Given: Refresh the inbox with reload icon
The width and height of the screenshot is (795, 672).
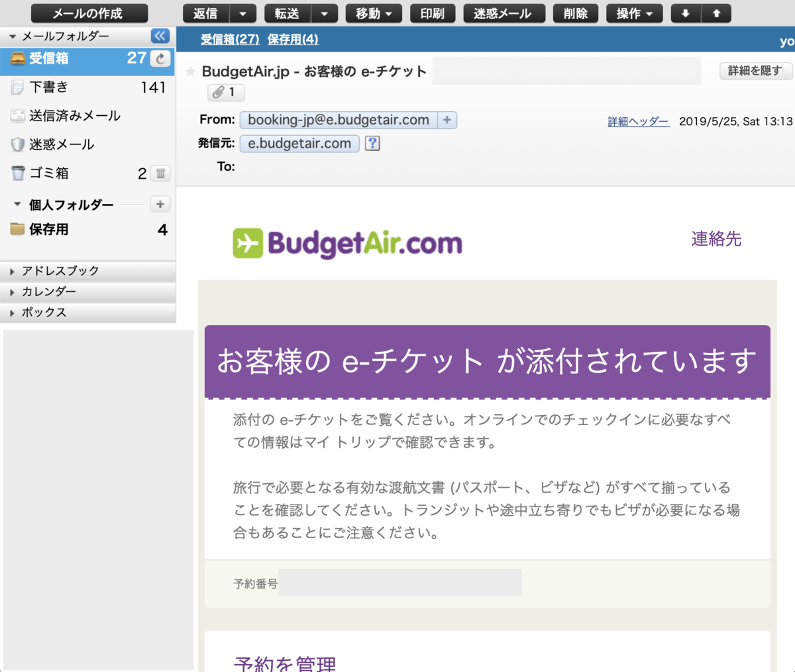Looking at the screenshot, I should pos(160,59).
